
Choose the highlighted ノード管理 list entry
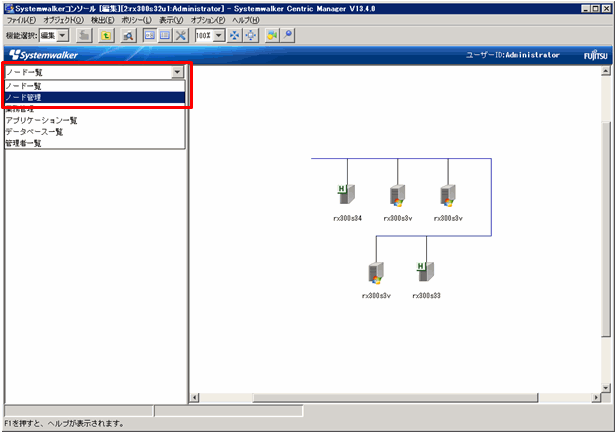95,97
